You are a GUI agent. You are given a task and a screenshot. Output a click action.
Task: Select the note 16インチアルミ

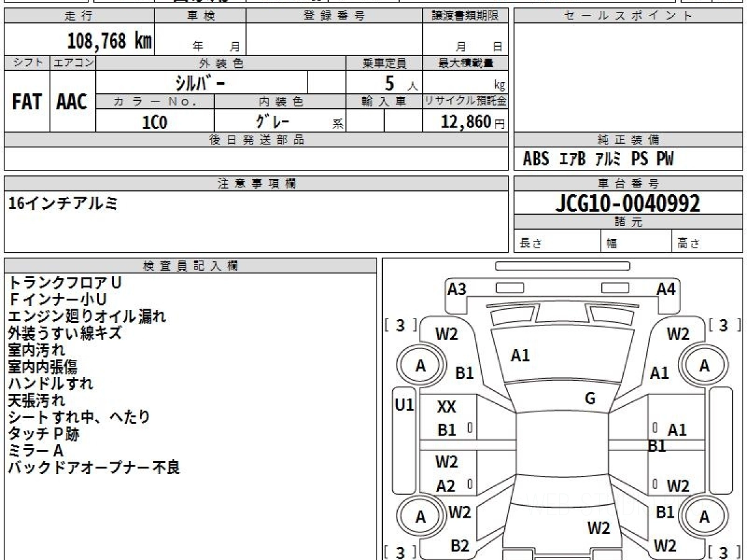[x=62, y=202]
